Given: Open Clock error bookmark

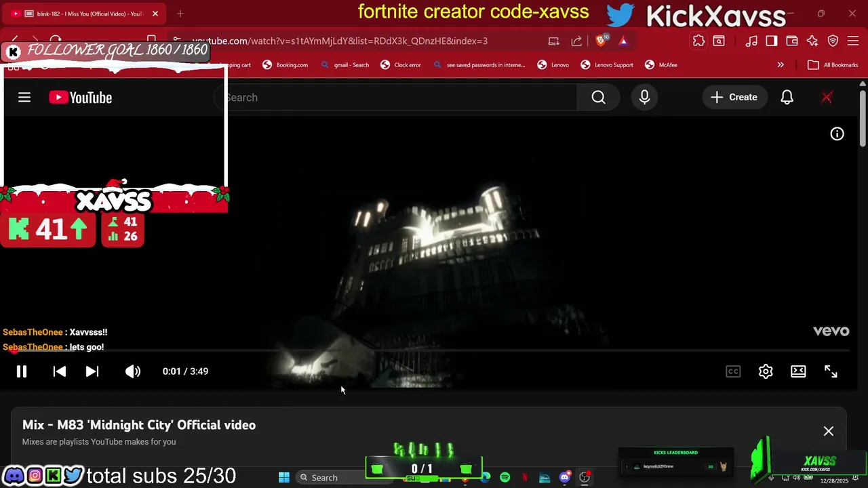Looking at the screenshot, I should (401, 65).
